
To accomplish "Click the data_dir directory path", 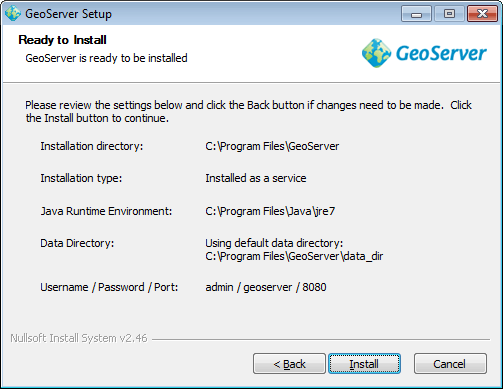I will coord(294,256).
